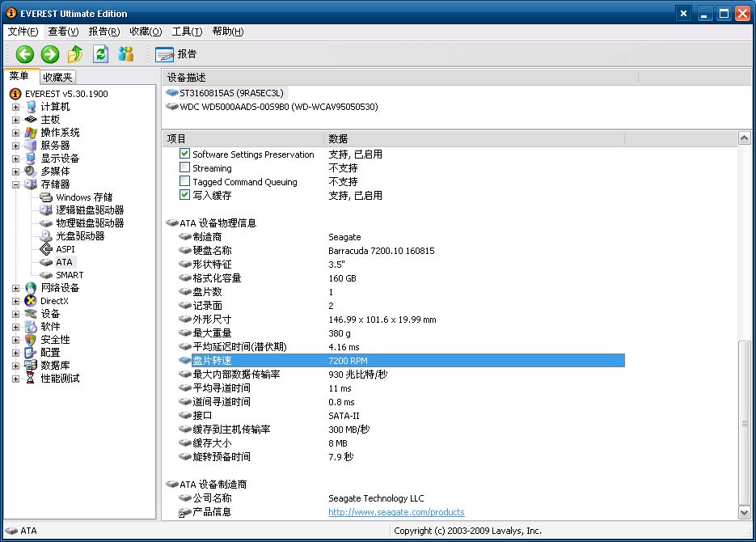Collapse the 存储器 tree node
The width and height of the screenshot is (756, 542).
click(x=16, y=184)
